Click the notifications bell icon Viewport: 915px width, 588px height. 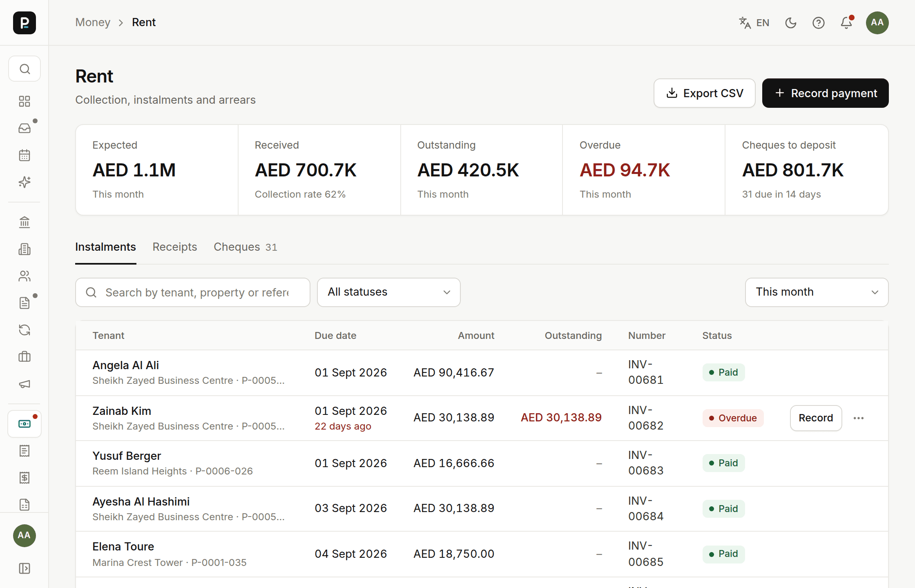(846, 22)
